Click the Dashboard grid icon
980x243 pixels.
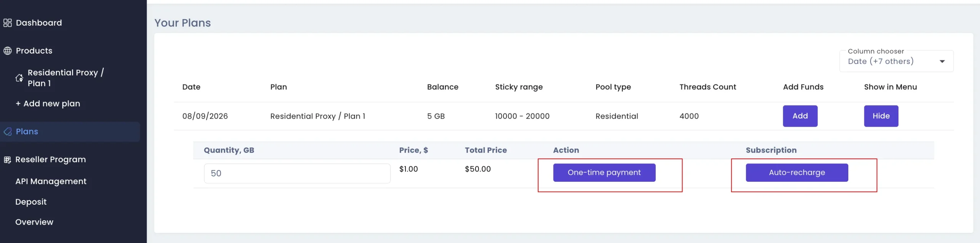click(8, 23)
